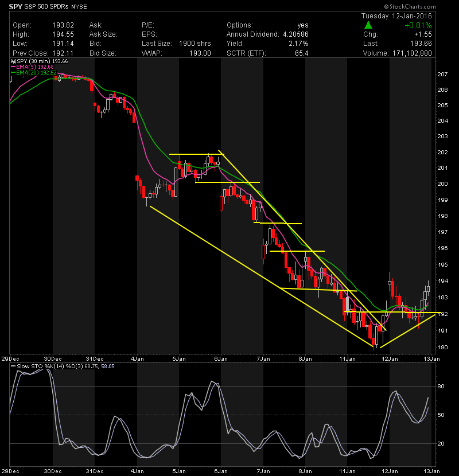Click the Open value 193.82
459x476 pixels.
pos(63,25)
